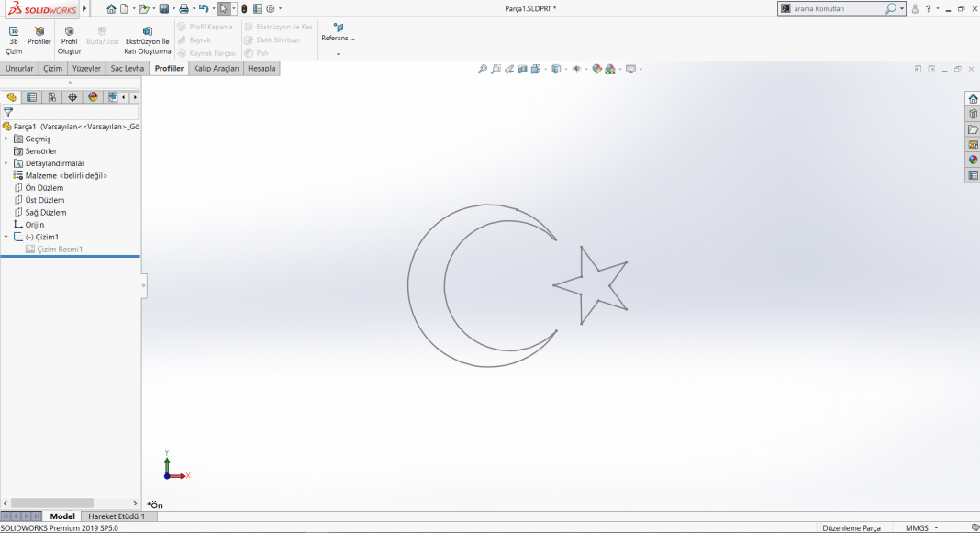Screen dimensions: 980x533
Task: Open the Design Library in the right task pane
Action: tap(973, 111)
